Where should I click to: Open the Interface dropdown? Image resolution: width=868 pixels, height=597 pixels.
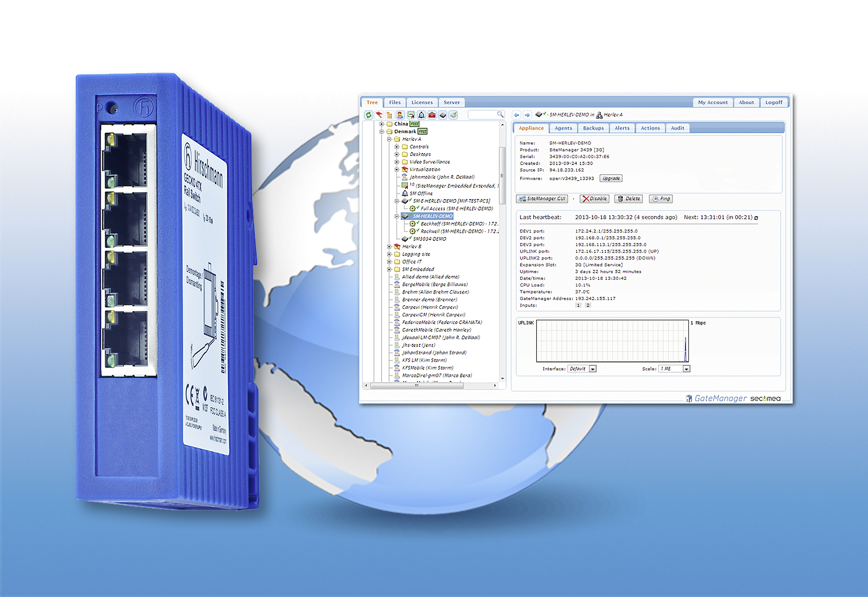pos(582,369)
